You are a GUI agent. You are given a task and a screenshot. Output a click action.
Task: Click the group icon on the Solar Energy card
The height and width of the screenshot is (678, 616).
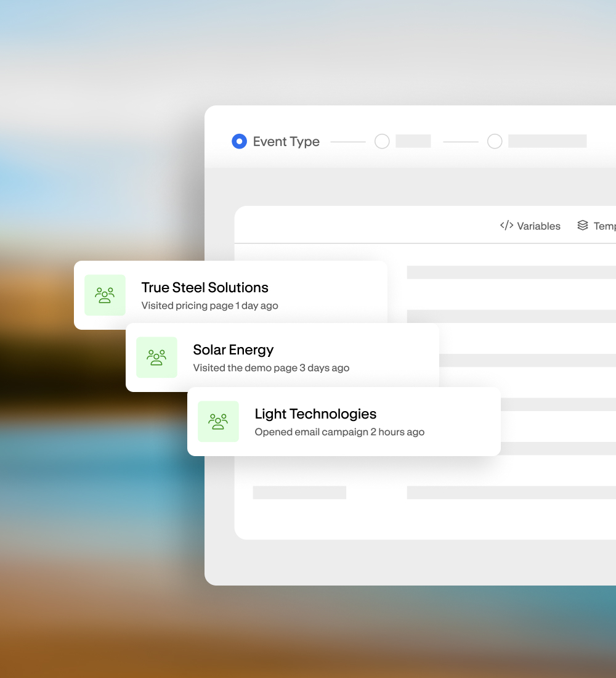tap(156, 357)
